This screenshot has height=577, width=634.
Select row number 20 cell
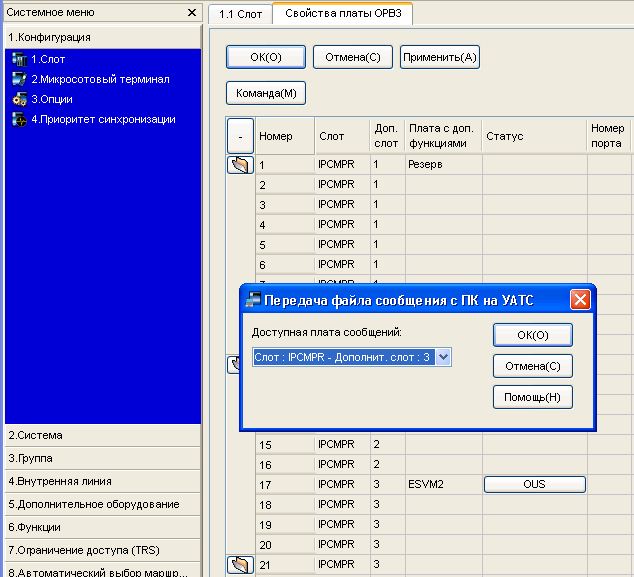[285, 545]
